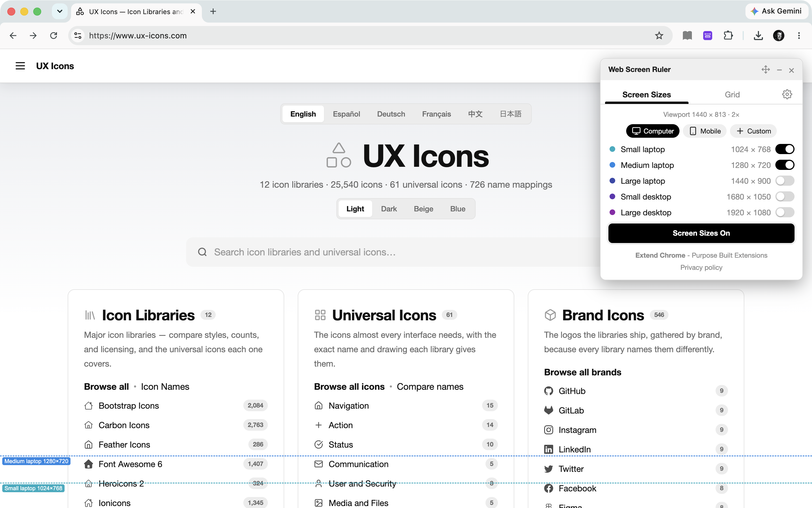Viewport: 812px width, 508px height.
Task: Select the Blue theme option
Action: pos(458,209)
